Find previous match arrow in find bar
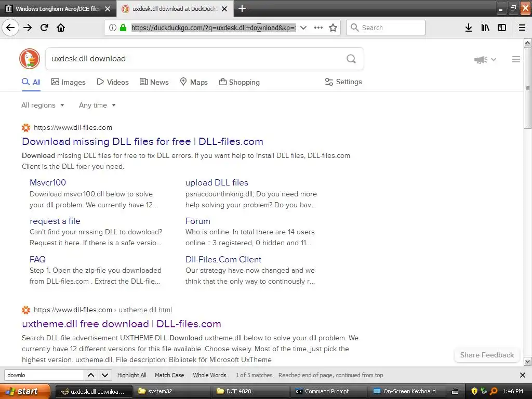The height and width of the screenshot is (399, 532). click(91, 375)
